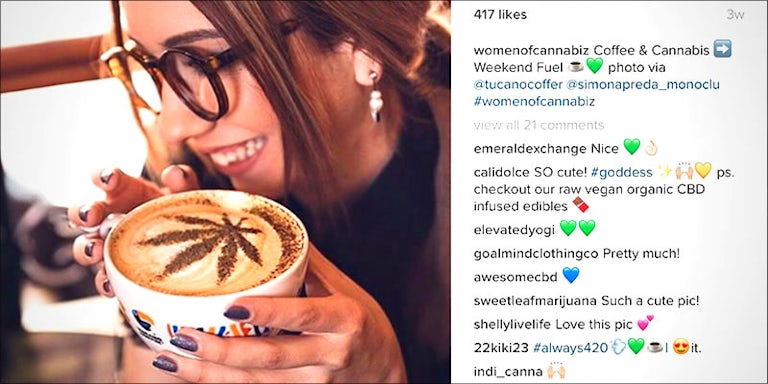
Task: Open the #womenofcannabiz hashtag
Action: (534, 102)
